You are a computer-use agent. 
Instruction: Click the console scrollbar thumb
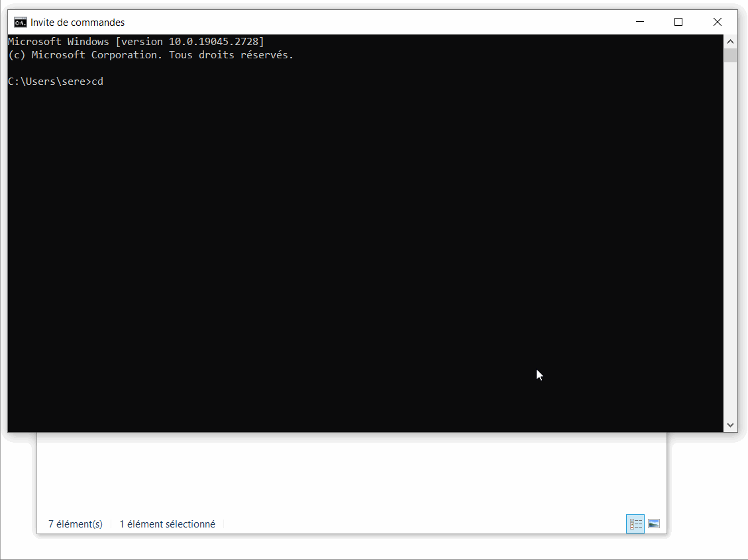click(x=730, y=55)
